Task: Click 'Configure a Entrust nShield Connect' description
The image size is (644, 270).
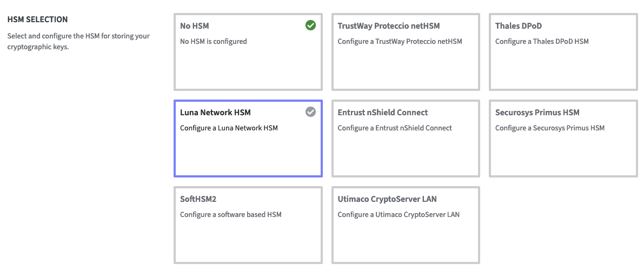Action: [395, 128]
